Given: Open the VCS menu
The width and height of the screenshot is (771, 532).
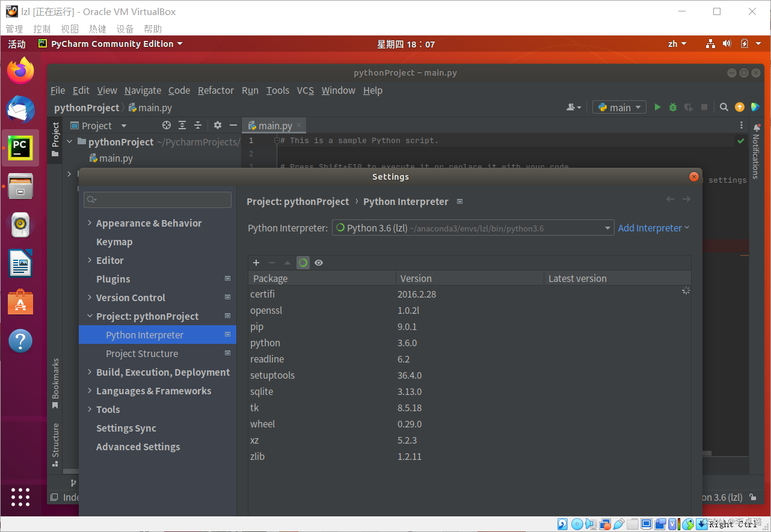Looking at the screenshot, I should click(306, 90).
